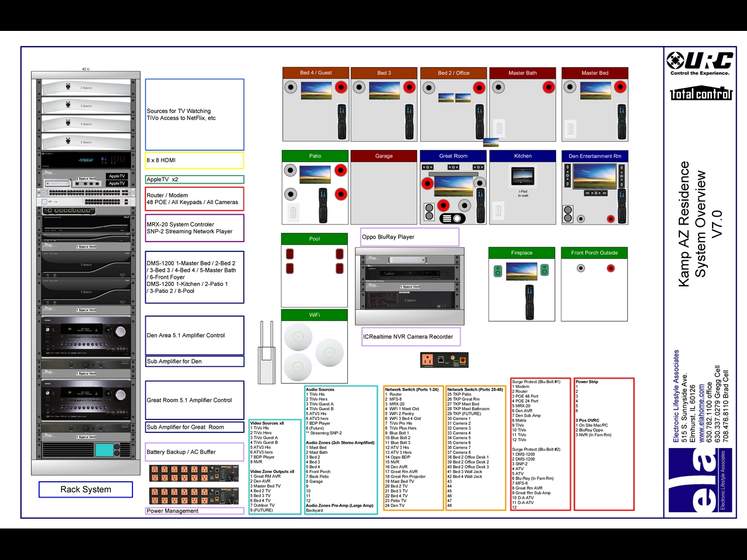Click the gray speaker in Master Bath
The width and height of the screenshot is (747, 560).
click(498, 87)
